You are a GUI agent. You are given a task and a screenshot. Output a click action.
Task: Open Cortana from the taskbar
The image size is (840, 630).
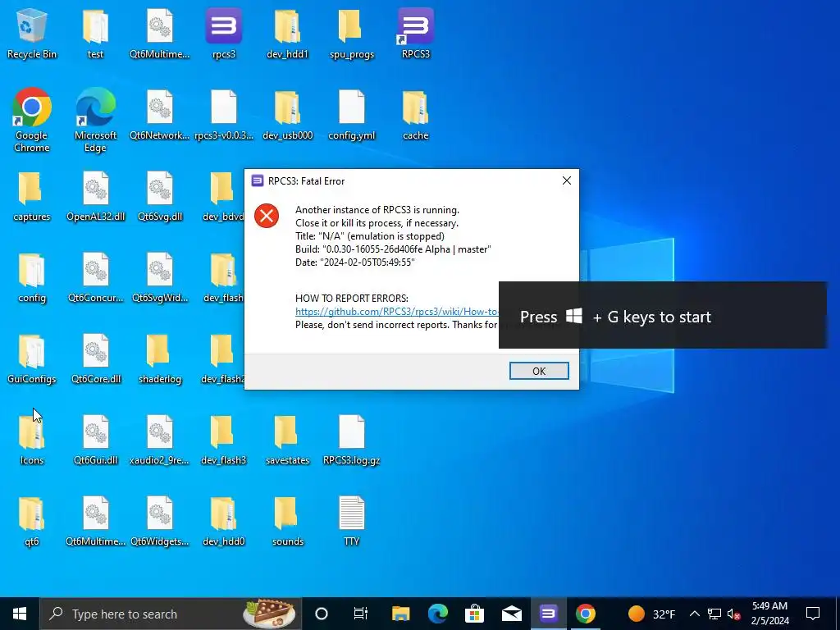point(322,614)
